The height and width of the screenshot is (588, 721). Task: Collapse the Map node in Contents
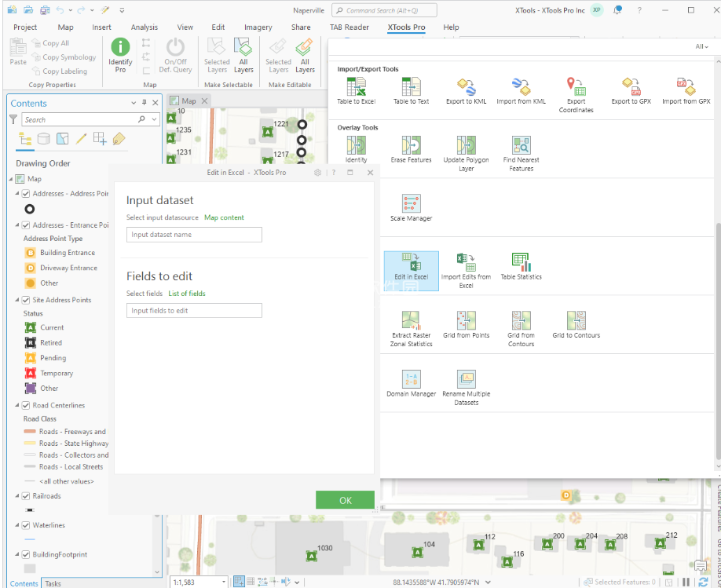pyautogui.click(x=11, y=179)
